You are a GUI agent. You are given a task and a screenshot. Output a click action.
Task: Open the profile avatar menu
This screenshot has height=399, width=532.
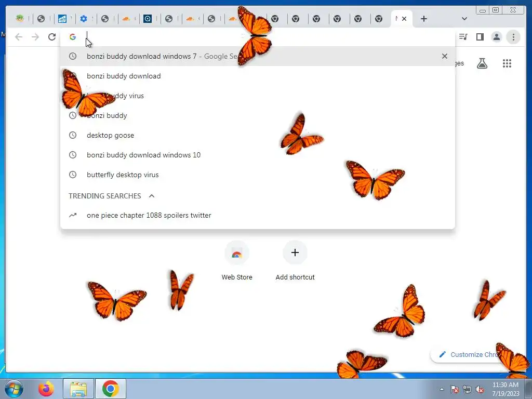[496, 37]
